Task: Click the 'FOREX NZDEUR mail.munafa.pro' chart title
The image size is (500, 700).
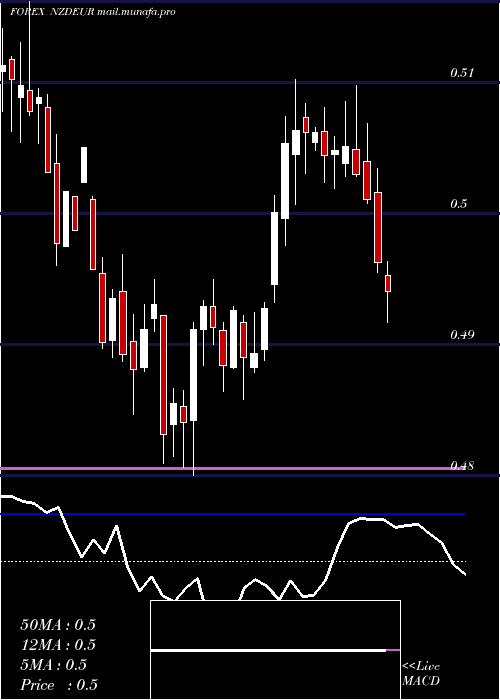Action: pos(93,12)
